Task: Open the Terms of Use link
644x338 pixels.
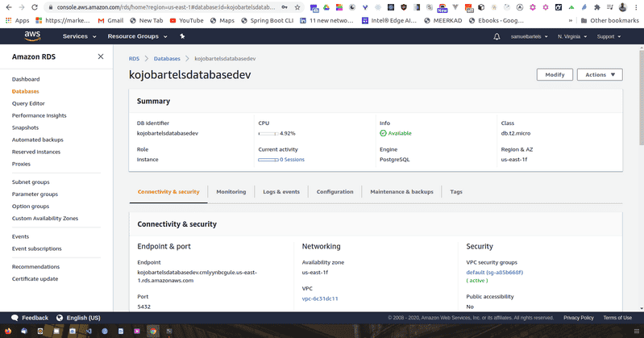Action: tap(617, 318)
